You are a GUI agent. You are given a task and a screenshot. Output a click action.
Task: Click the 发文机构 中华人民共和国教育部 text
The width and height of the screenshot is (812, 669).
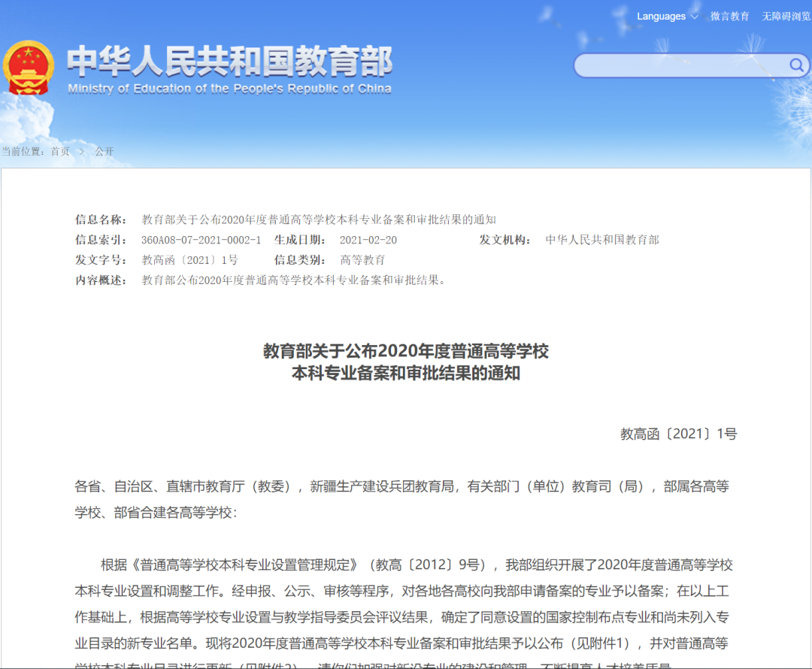click(603, 241)
